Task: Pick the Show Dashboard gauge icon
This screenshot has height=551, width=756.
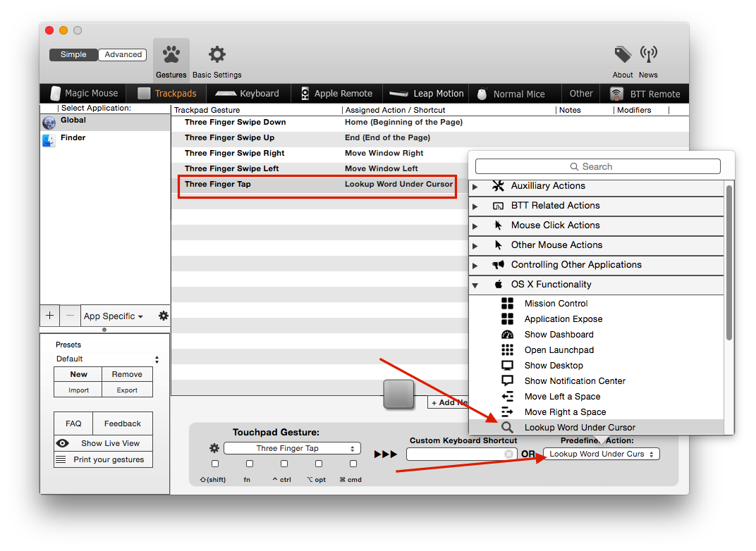Action: 507,334
